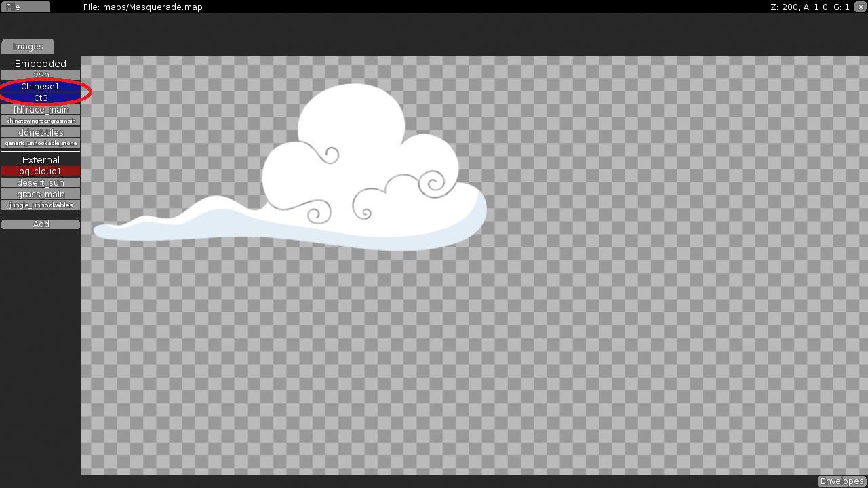This screenshot has height=488, width=868.
Task: Open the Envelopes editor
Action: pyautogui.click(x=841, y=481)
